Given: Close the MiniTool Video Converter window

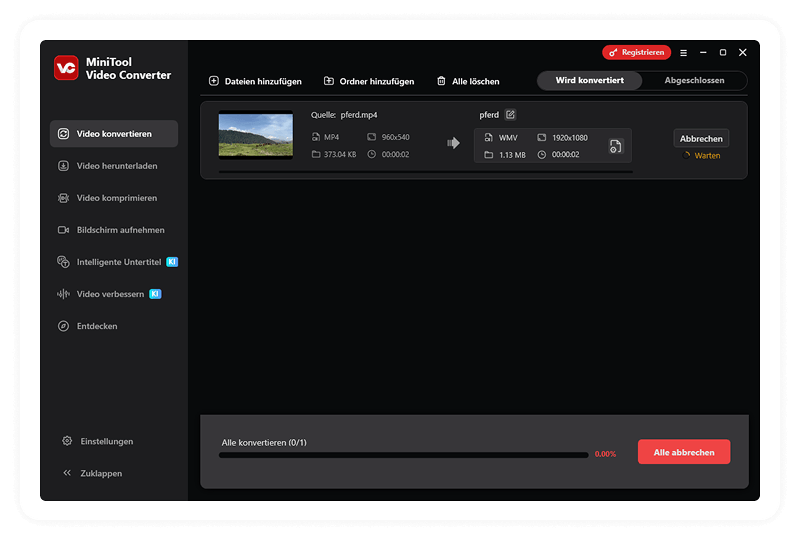Looking at the screenshot, I should (743, 53).
